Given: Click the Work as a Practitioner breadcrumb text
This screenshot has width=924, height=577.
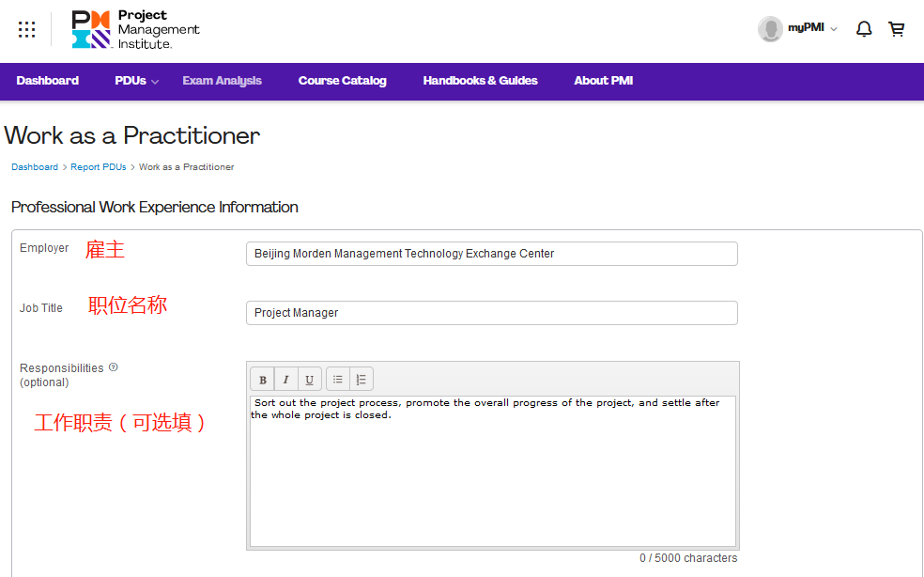Looking at the screenshot, I should [x=186, y=167].
